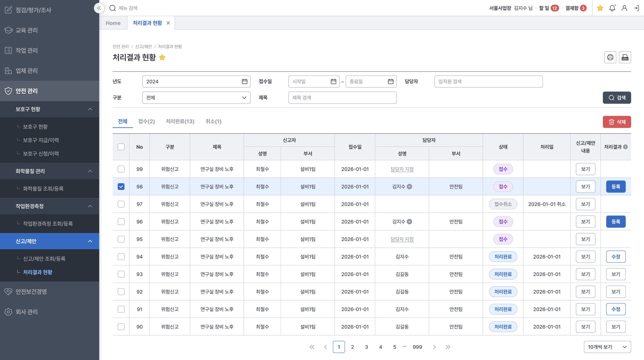The height and width of the screenshot is (360, 644).
Task: Click the 제목 검색 input field
Action: point(342,98)
